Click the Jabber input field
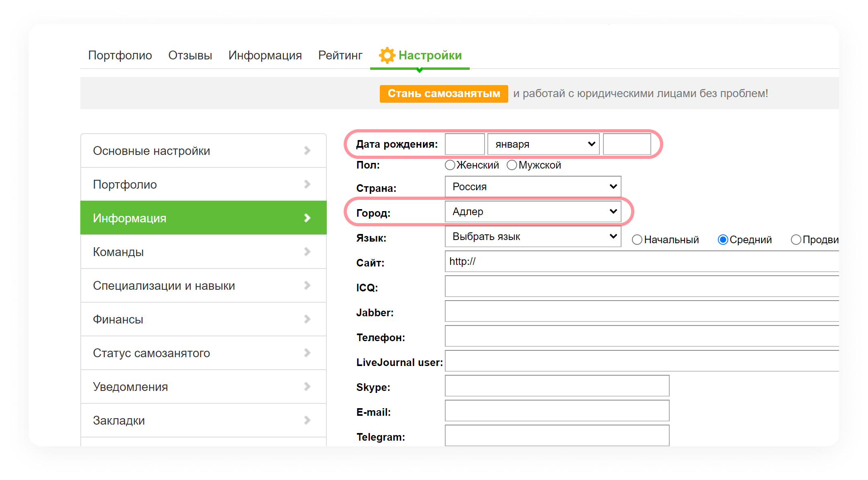The height and width of the screenshot is (480, 868). [642, 311]
